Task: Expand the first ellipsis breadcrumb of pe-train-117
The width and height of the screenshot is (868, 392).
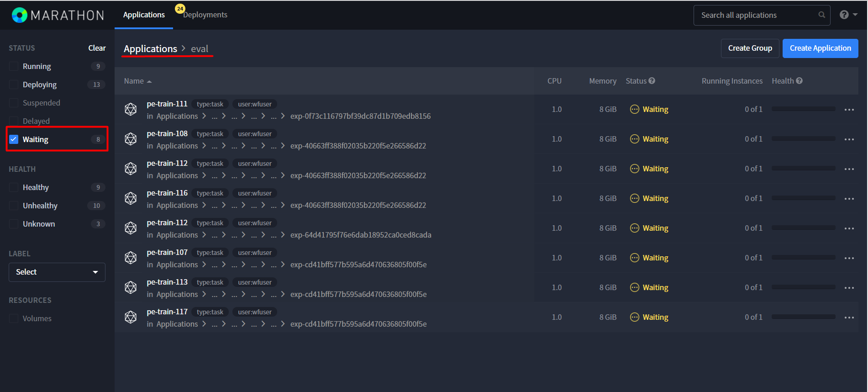Action: tap(215, 324)
